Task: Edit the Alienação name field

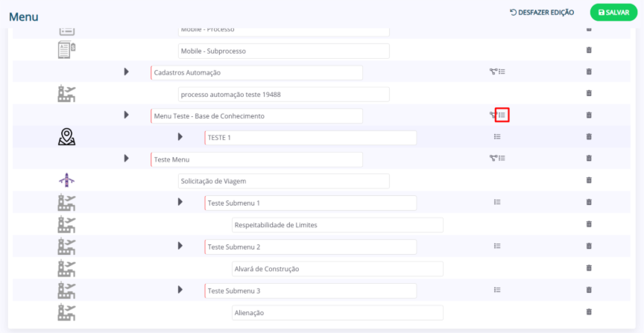Action: pyautogui.click(x=338, y=313)
